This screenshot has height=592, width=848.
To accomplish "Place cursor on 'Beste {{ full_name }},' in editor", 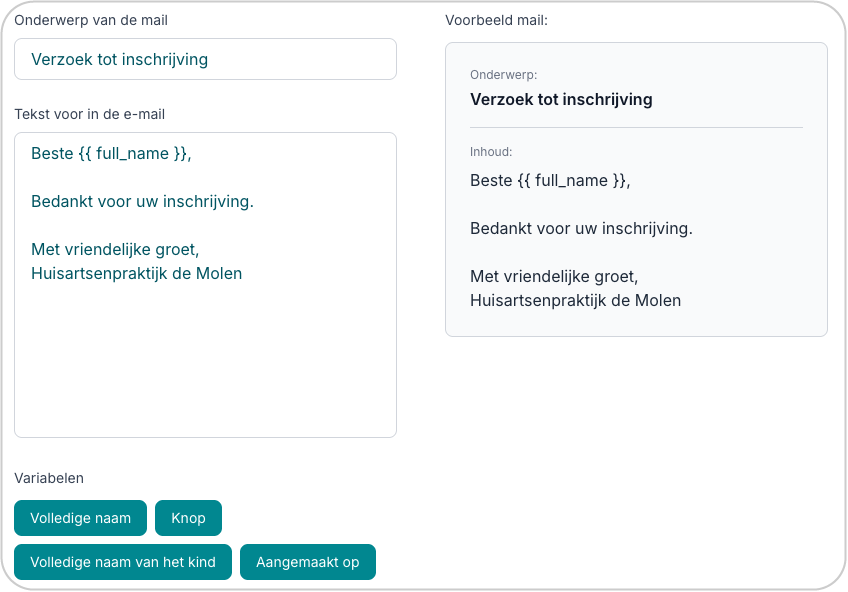I will (x=111, y=154).
